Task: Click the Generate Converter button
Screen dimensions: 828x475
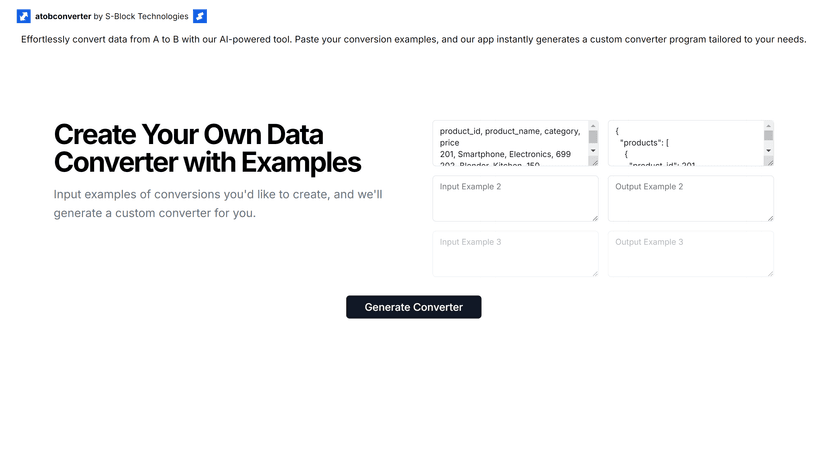Action: (x=413, y=307)
